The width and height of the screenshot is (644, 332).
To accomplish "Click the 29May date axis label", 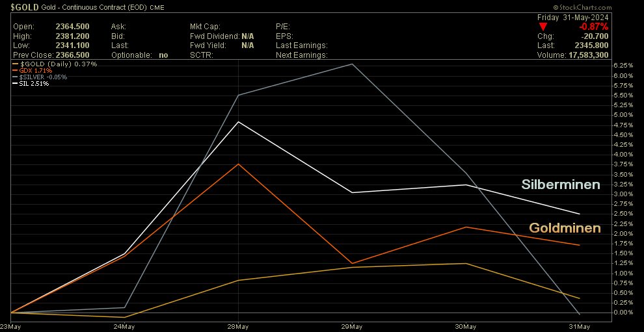I will click(352, 326).
